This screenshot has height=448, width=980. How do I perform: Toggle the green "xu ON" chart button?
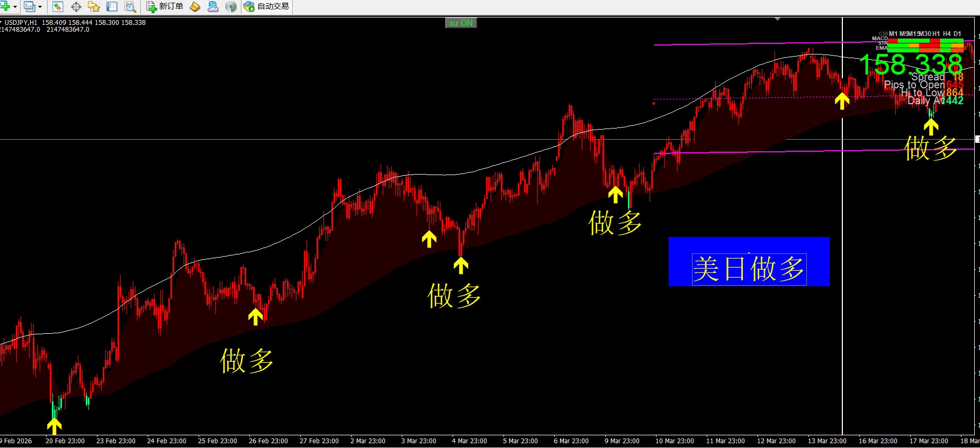(x=461, y=23)
